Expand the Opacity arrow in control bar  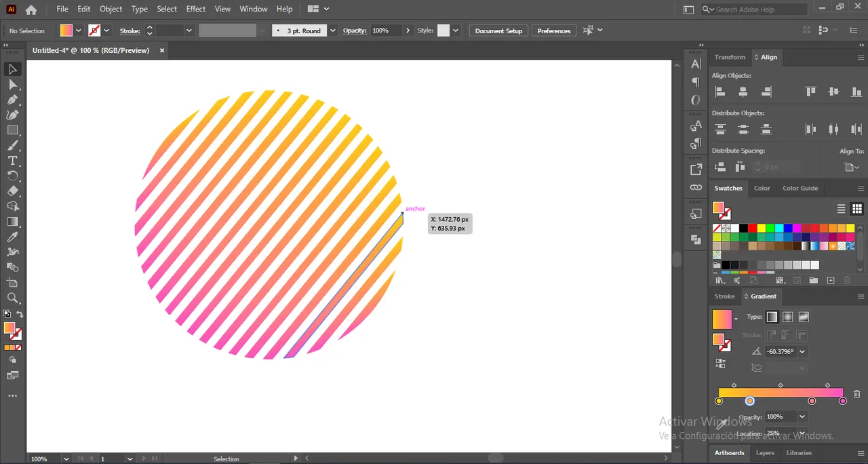(x=408, y=31)
